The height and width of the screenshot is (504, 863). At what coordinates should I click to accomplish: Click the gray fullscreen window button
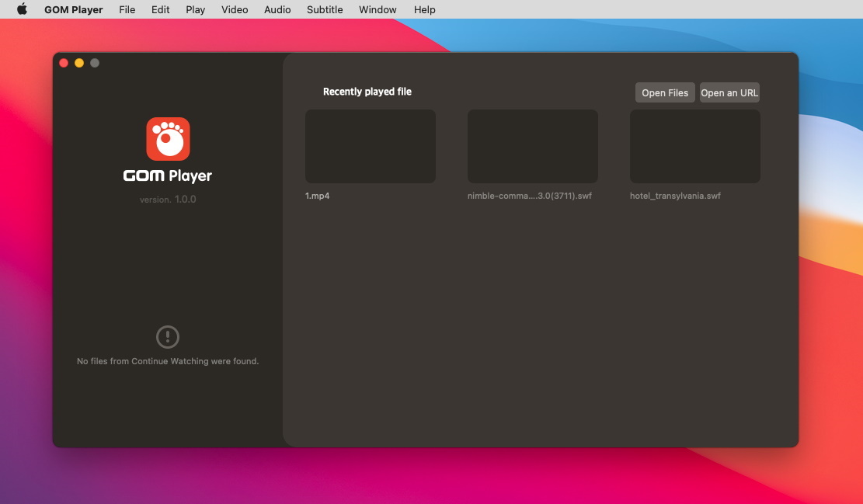click(x=95, y=63)
